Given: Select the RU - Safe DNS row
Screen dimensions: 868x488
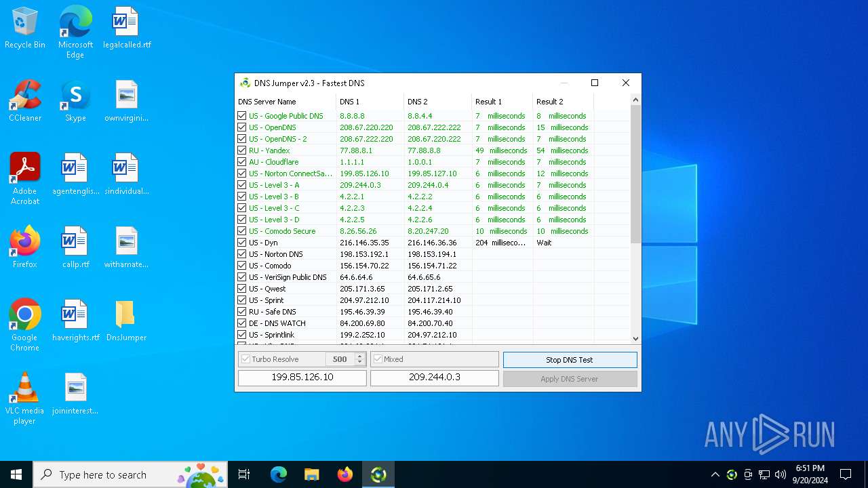Looking at the screenshot, I should tap(433, 312).
